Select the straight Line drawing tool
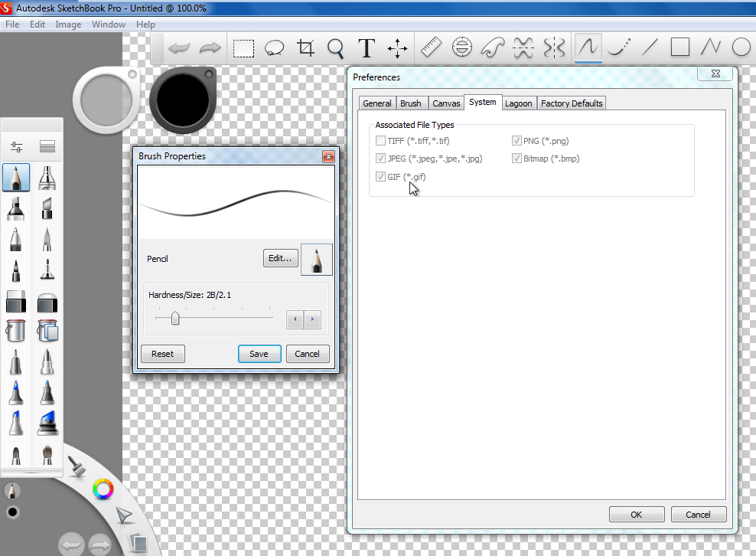The image size is (756, 556). (x=650, y=47)
